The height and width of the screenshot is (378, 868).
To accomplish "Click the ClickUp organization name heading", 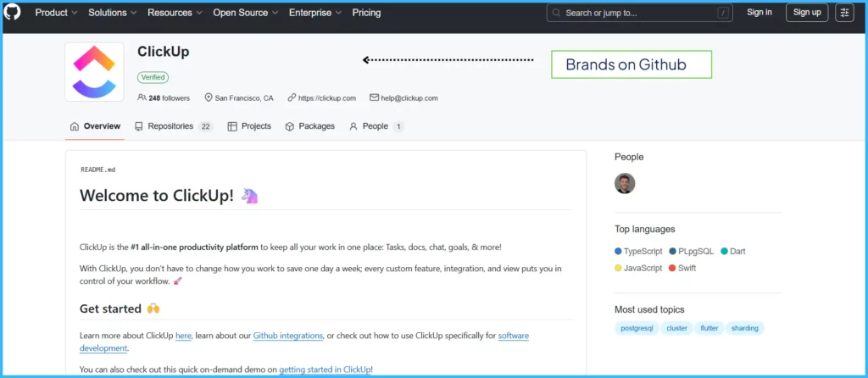I will 164,52.
